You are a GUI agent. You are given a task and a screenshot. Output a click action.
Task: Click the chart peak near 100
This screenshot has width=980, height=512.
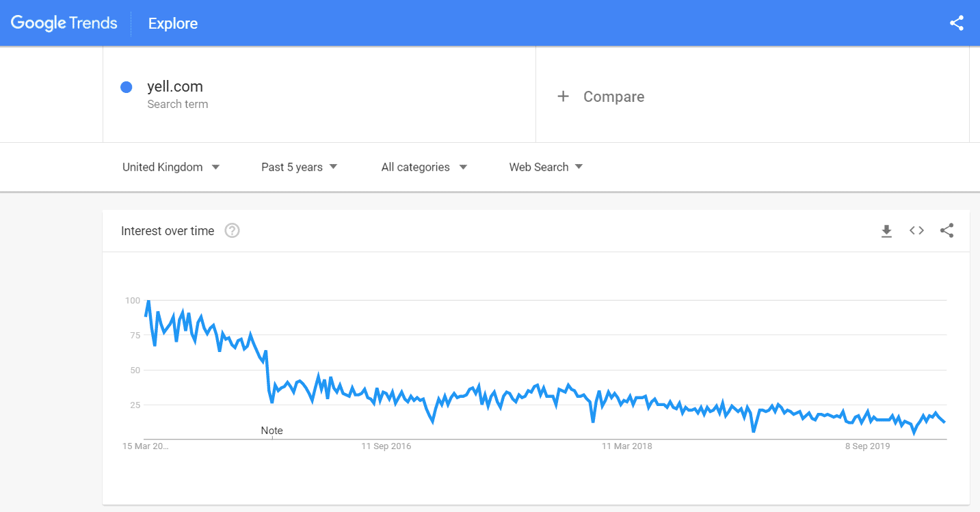point(148,301)
